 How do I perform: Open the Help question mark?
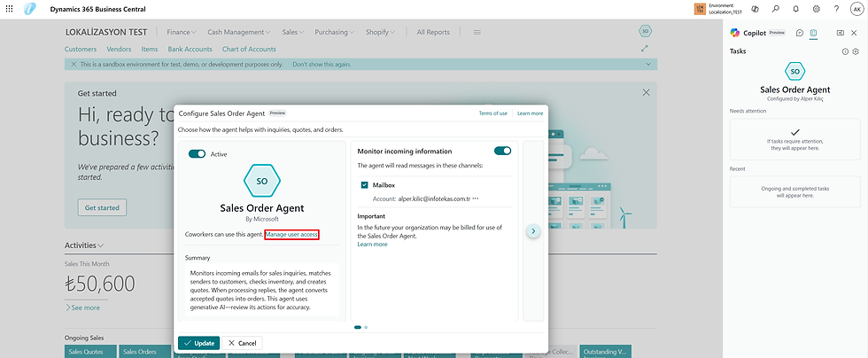(836, 9)
